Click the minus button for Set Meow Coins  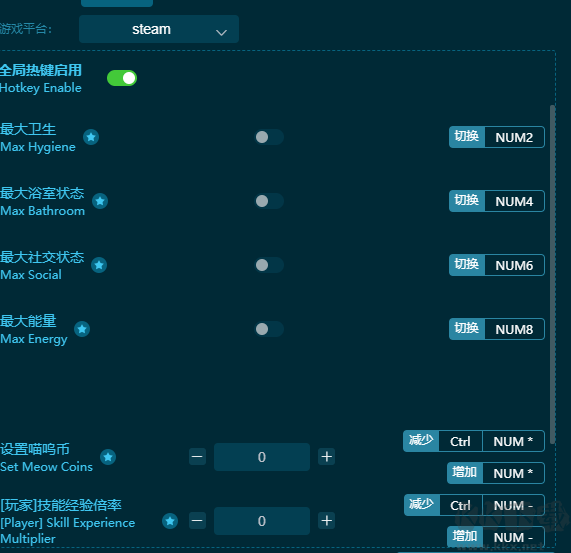click(x=197, y=457)
